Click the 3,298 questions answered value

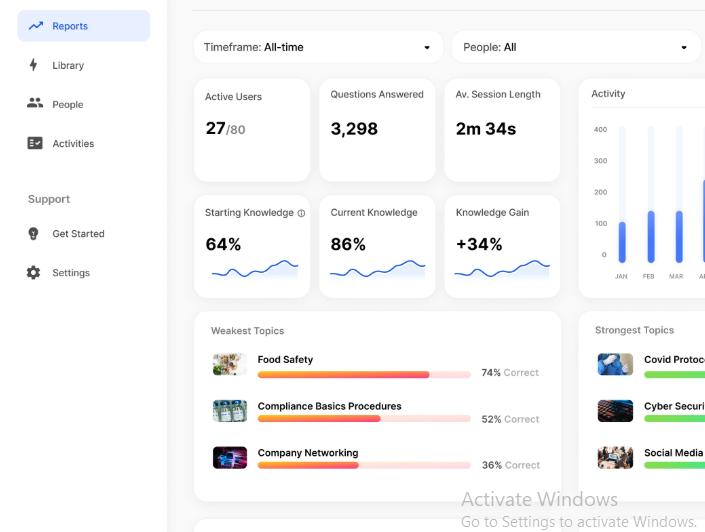pos(354,129)
